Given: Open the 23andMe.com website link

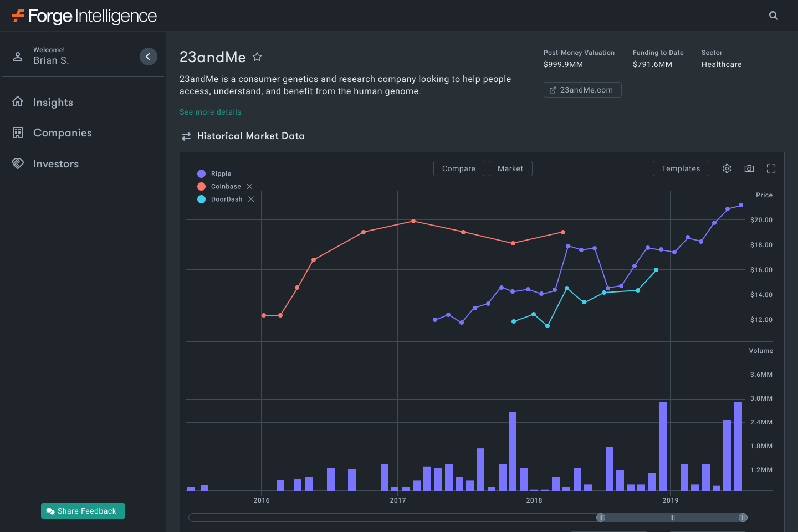Looking at the screenshot, I should click(x=582, y=90).
